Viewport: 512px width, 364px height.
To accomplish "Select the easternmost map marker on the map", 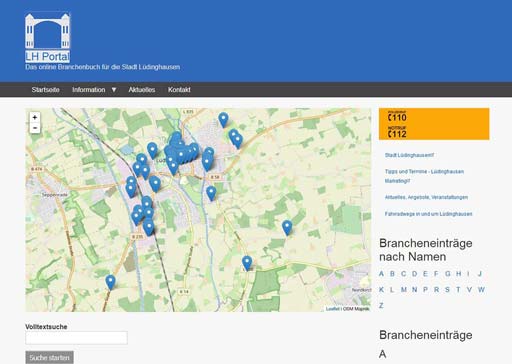I will tap(287, 228).
